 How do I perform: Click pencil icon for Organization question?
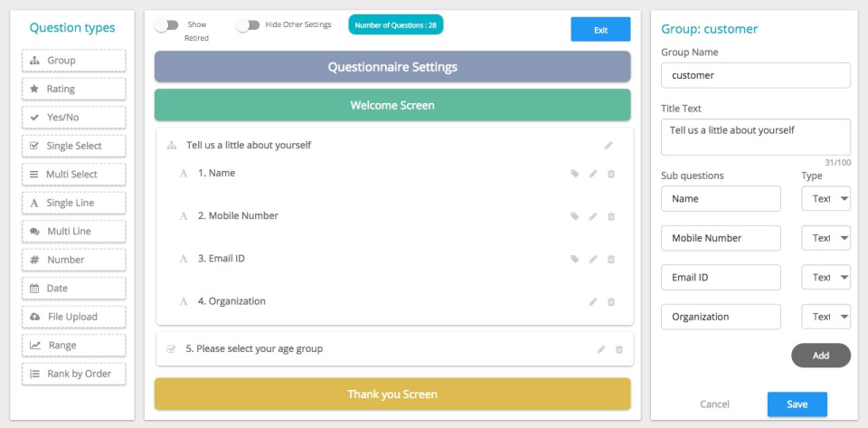593,302
